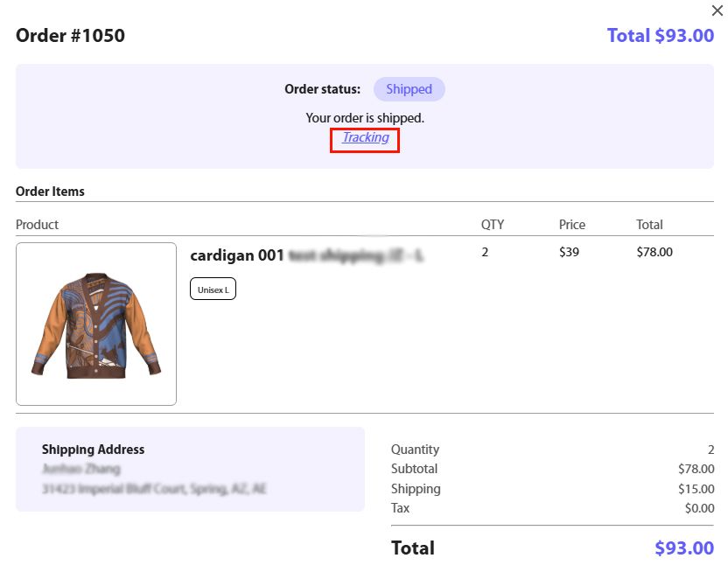Click the Shipping Address heading

pyautogui.click(x=93, y=450)
